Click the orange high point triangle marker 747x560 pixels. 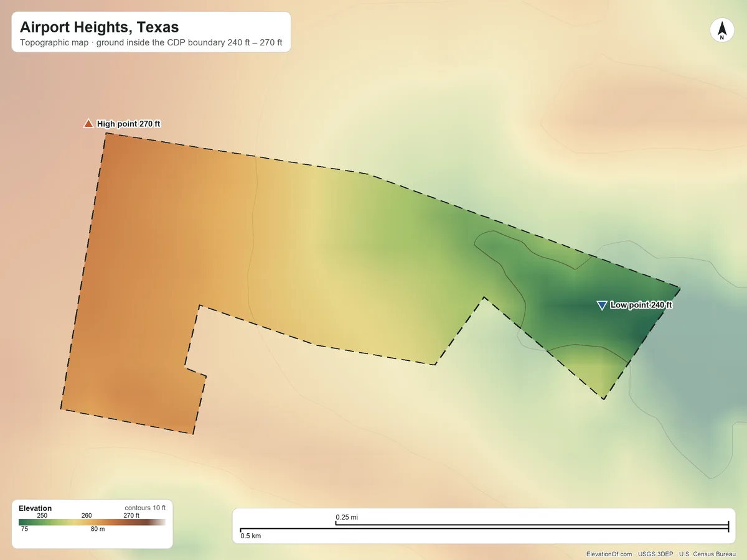88,124
